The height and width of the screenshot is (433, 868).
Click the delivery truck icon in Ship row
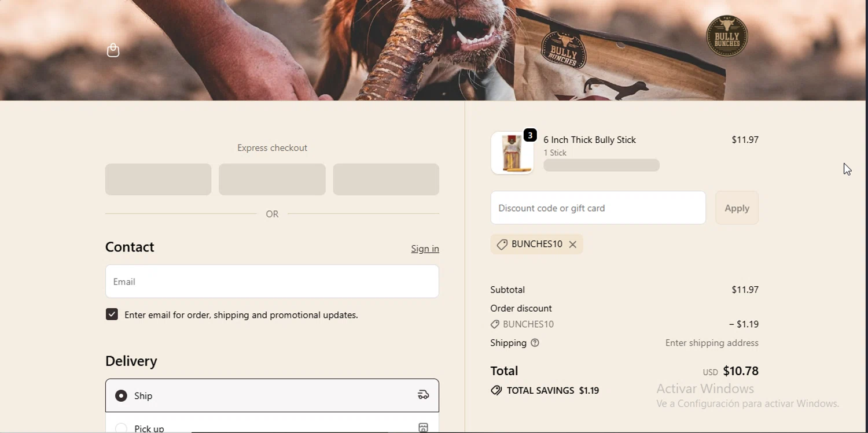pos(424,395)
